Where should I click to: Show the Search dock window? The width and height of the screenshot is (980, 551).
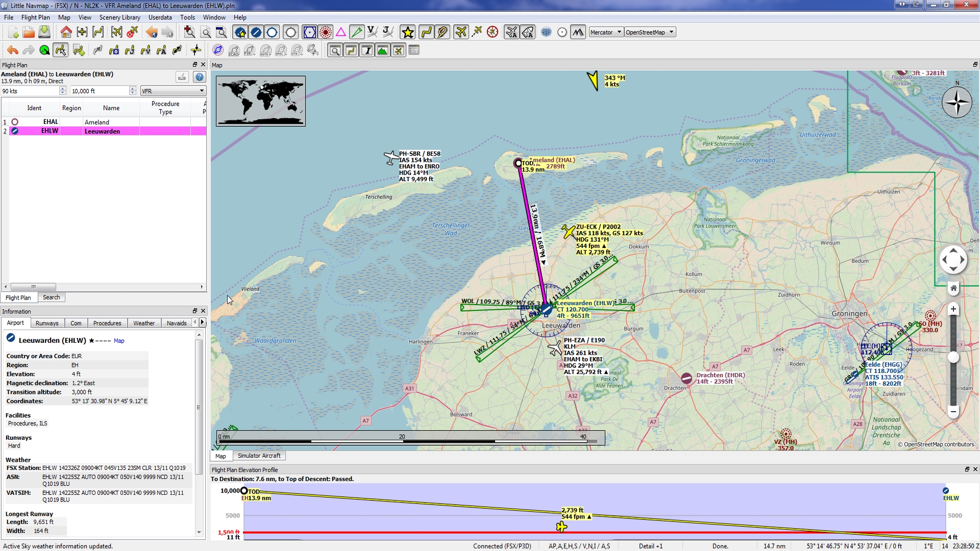click(x=335, y=51)
